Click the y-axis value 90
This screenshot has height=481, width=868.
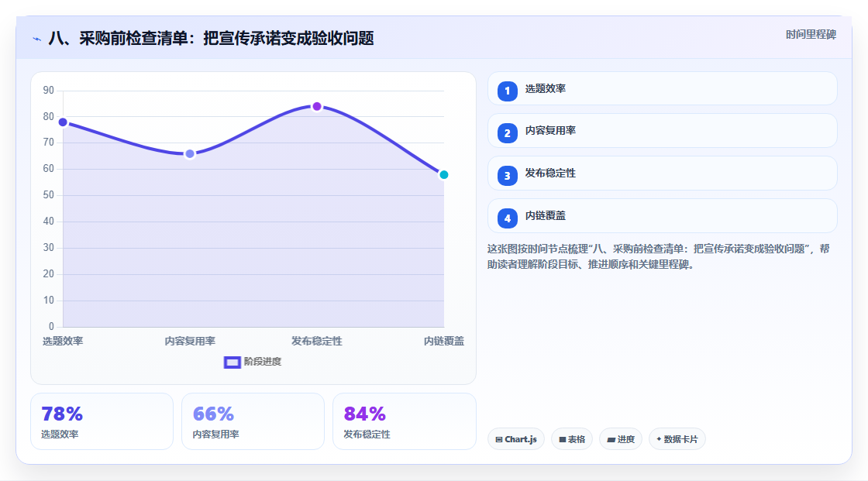point(49,90)
